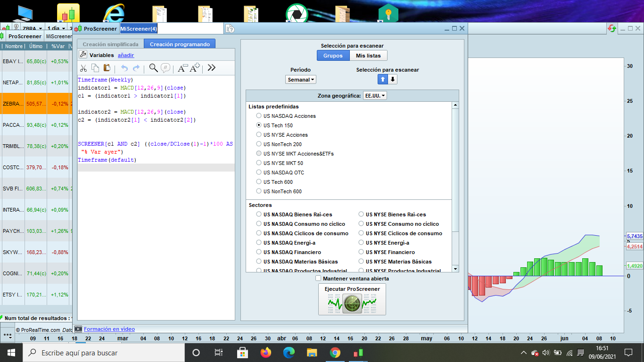The height and width of the screenshot is (362, 644).
Task: Click the añadir variables link
Action: pyautogui.click(x=126, y=55)
